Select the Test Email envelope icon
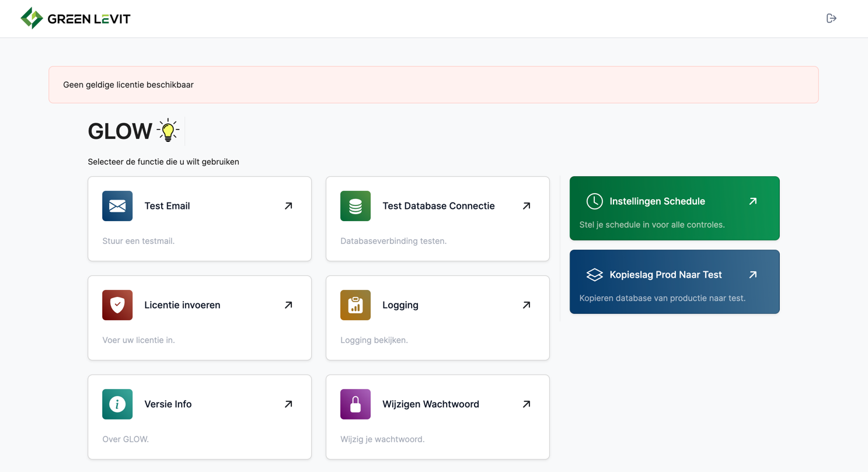The image size is (868, 472). pyautogui.click(x=117, y=205)
